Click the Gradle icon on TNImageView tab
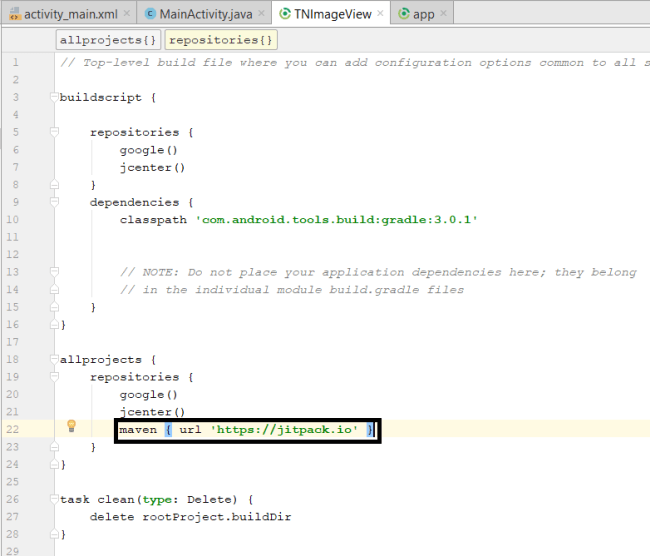 click(285, 14)
